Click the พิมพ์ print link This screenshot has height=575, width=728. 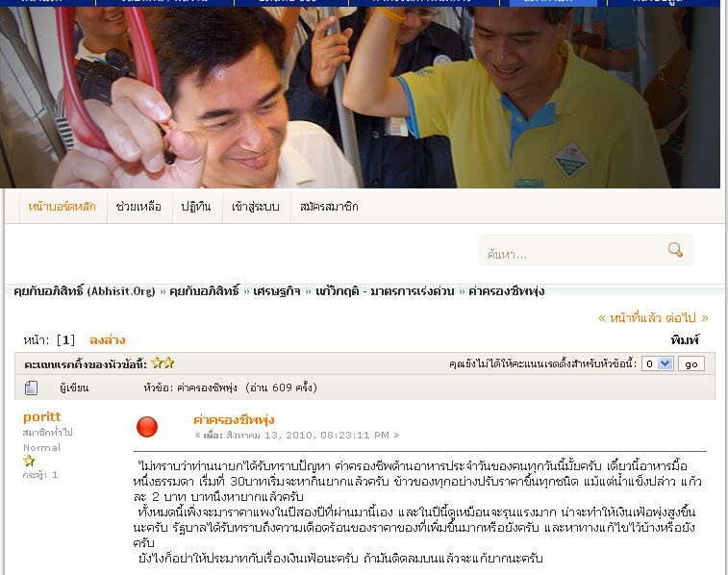[685, 340]
